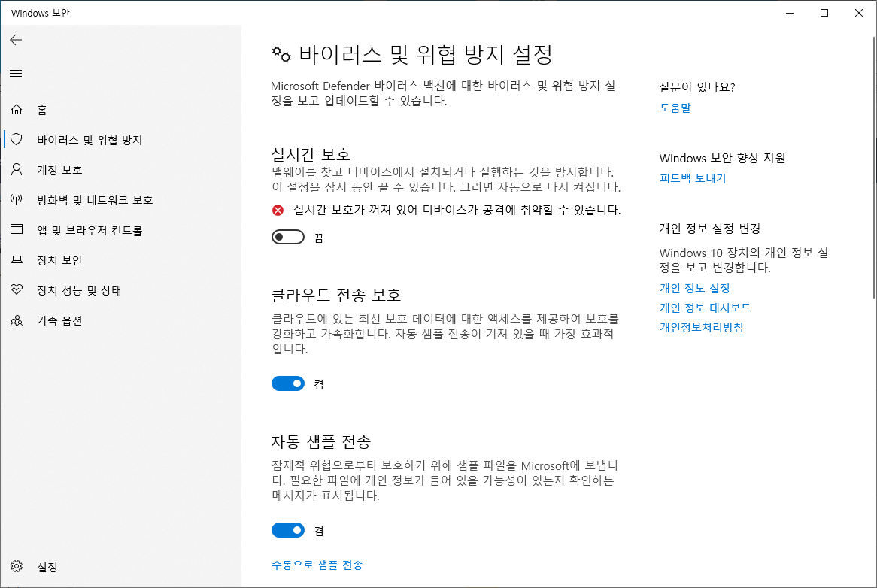Click the 클라우드 전송 보호 heading

[335, 295]
